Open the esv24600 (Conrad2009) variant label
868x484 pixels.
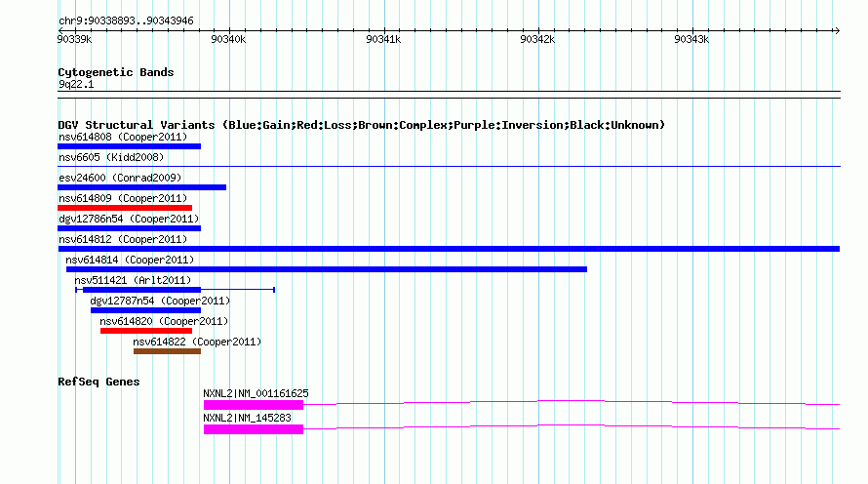coord(120,178)
